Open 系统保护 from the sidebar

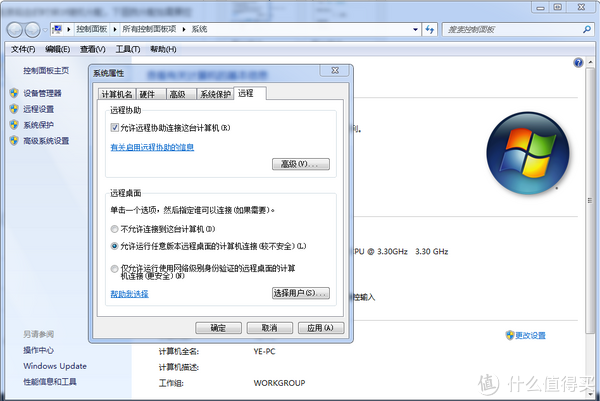(38, 125)
